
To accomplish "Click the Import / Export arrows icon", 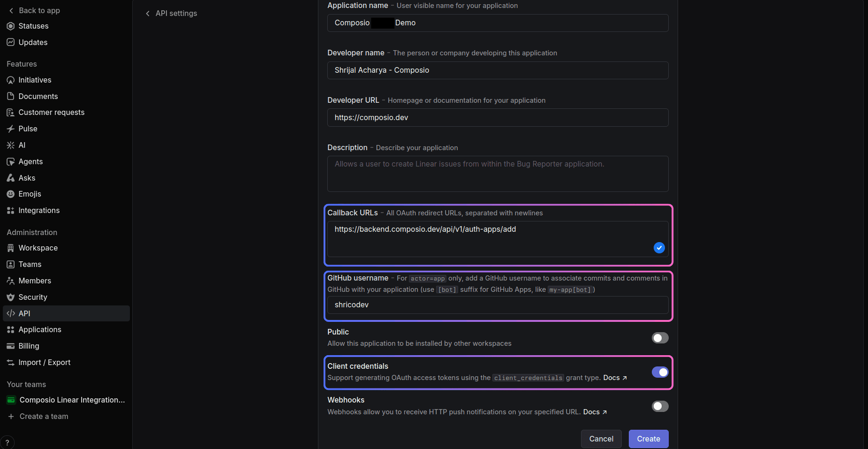I will pyautogui.click(x=10, y=362).
